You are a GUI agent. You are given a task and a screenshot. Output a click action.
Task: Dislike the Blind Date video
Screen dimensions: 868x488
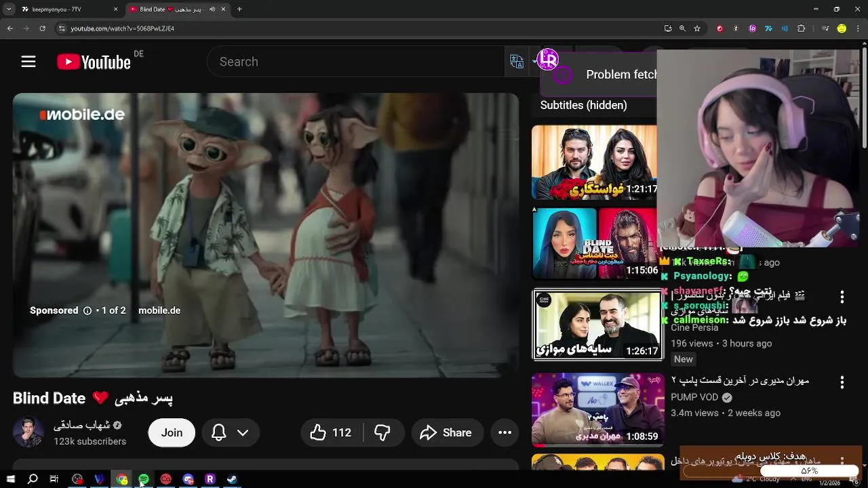[382, 432]
